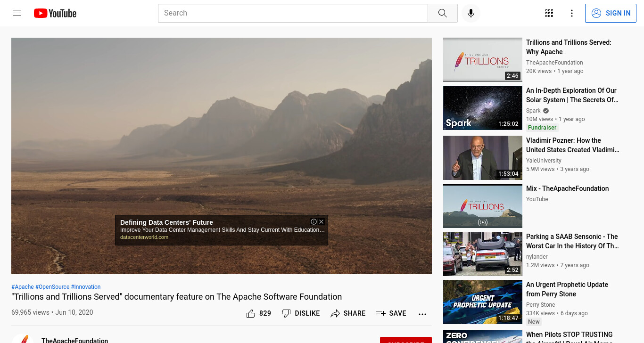
Task: Open Trillions and Trillions Served: Why Apache thumbnail
Action: click(482, 60)
